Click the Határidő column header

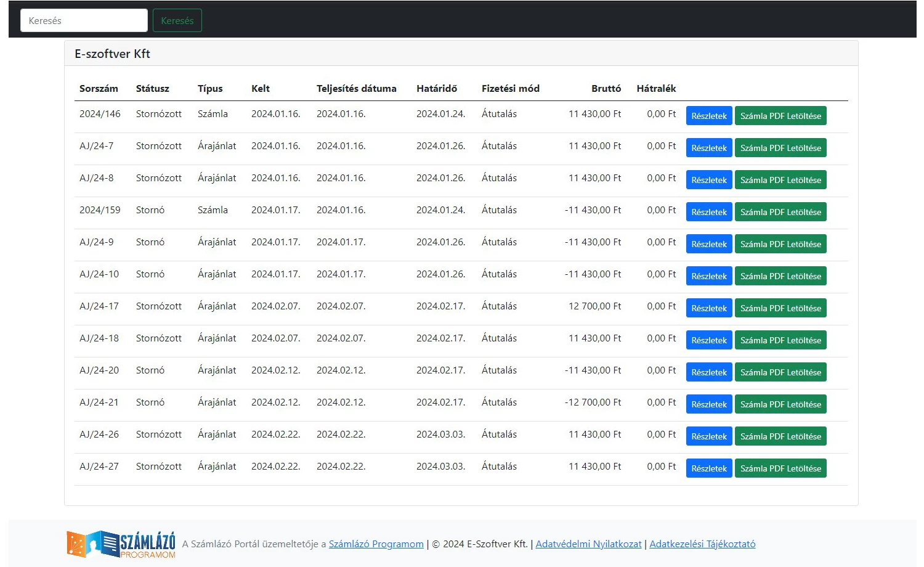(437, 89)
